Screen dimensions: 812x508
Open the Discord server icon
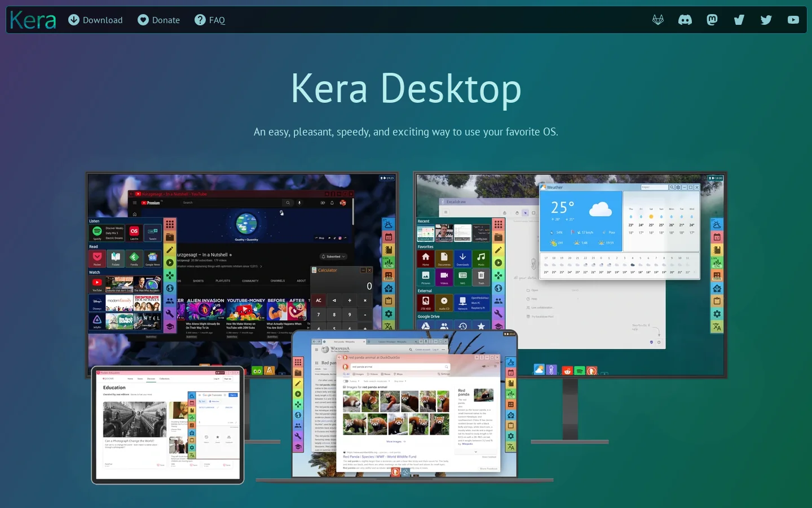pos(685,20)
